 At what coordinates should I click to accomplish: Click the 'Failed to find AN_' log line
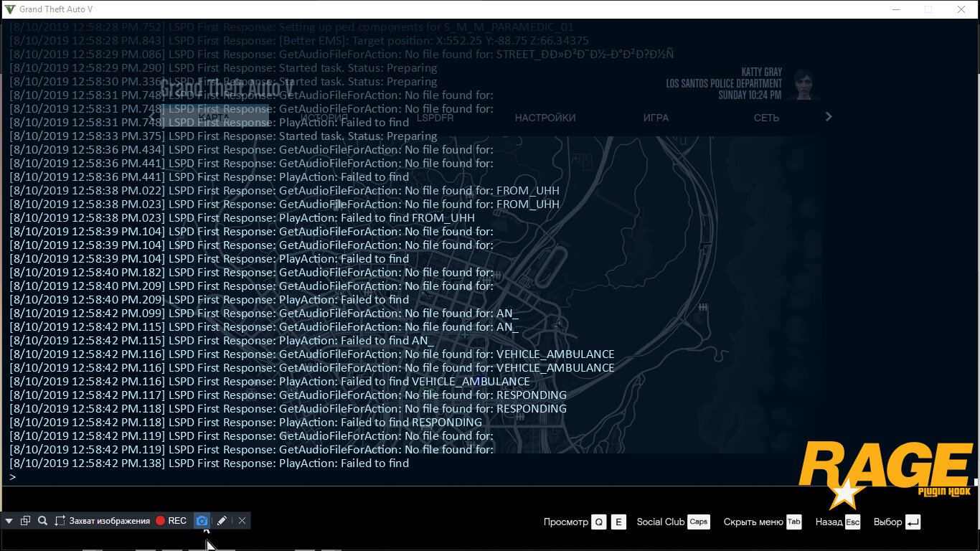[x=222, y=341]
